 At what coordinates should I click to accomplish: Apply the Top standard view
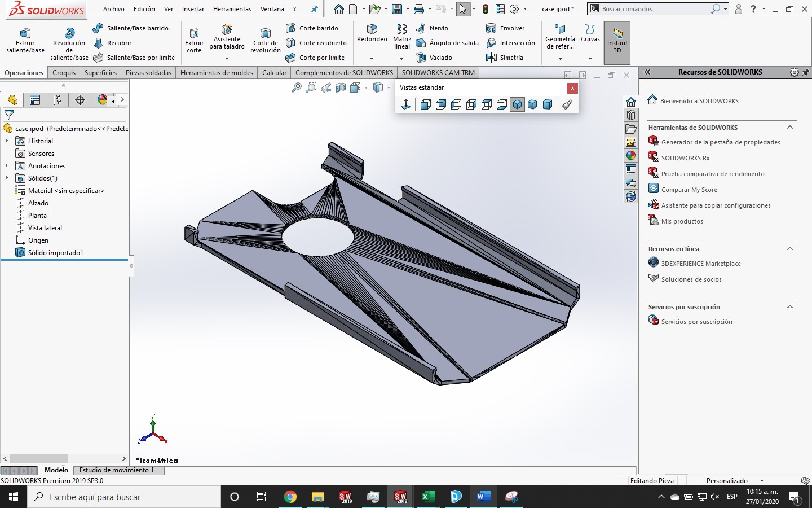[487, 104]
